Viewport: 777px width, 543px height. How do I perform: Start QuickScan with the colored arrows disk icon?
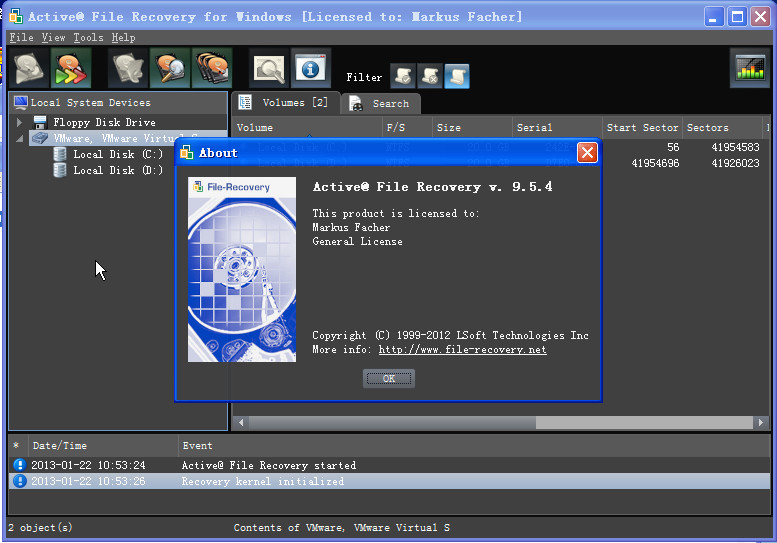[71, 68]
